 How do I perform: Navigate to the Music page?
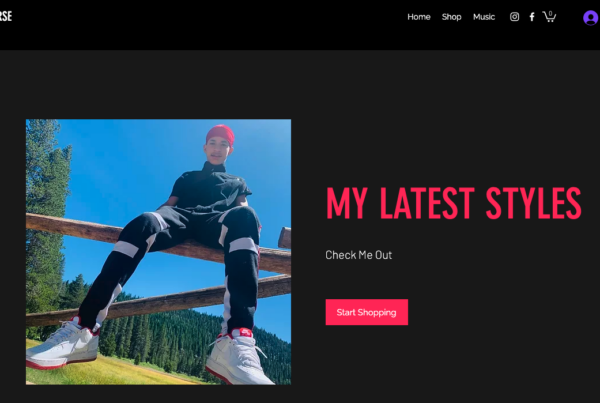pos(484,17)
